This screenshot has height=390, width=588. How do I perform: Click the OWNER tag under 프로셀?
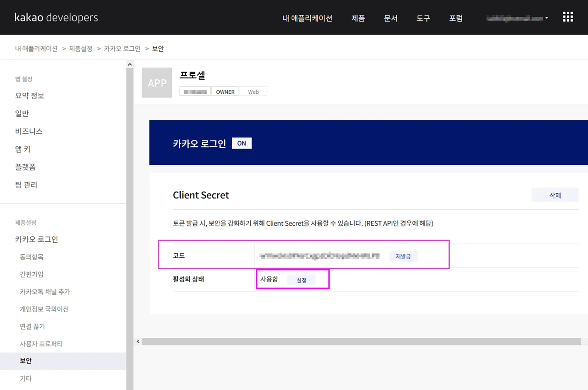tap(225, 92)
